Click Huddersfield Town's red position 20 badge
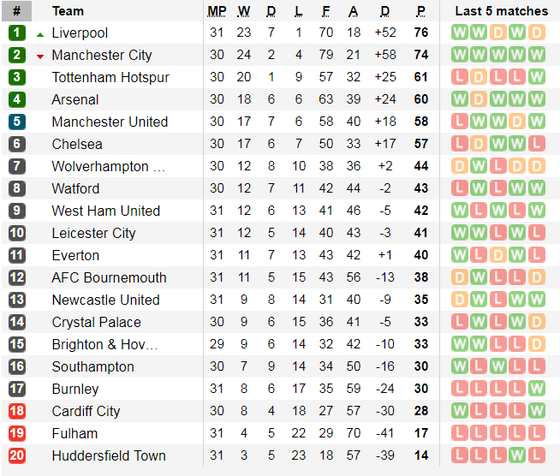The width and height of the screenshot is (560, 476). 17,455
